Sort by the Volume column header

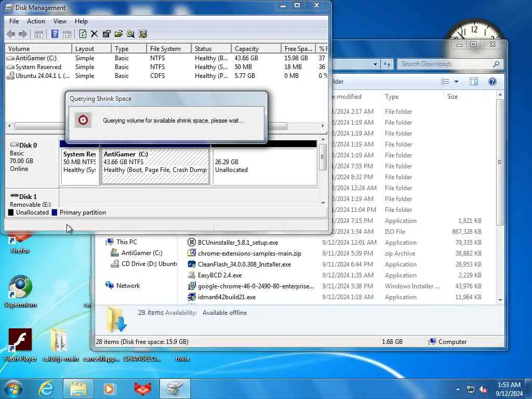coord(38,48)
